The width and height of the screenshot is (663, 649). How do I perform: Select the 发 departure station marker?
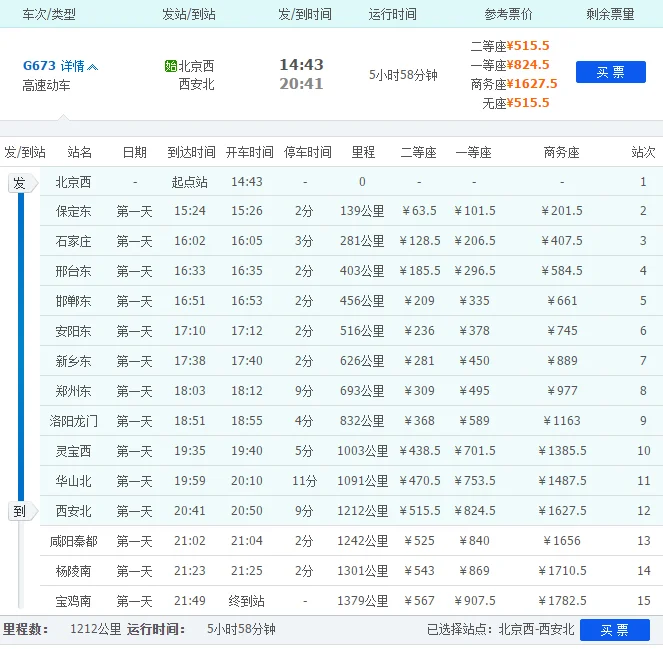pos(22,183)
